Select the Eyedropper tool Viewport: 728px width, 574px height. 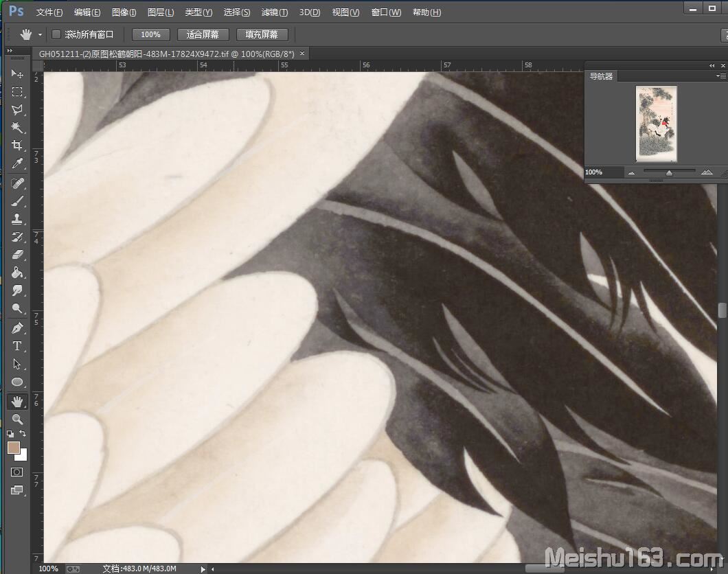[x=17, y=163]
